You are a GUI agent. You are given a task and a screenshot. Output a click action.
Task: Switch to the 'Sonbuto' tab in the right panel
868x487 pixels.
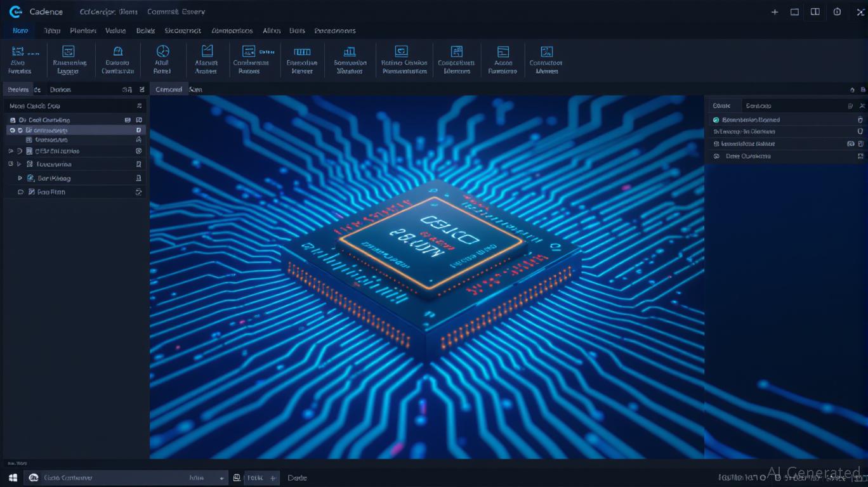(x=758, y=106)
